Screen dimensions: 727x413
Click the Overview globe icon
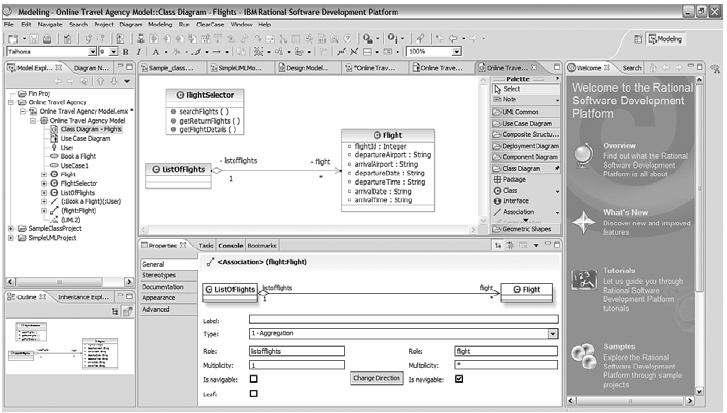tap(583, 155)
